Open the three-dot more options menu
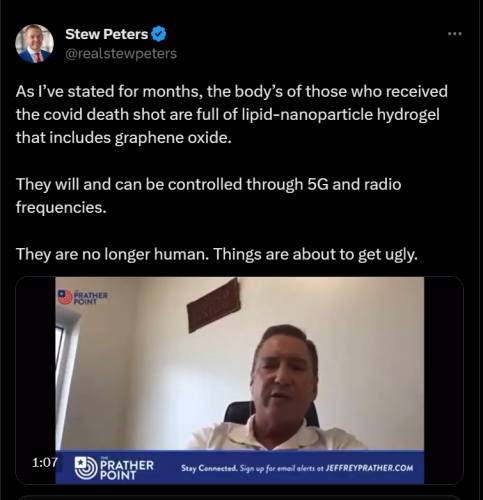 click(x=455, y=34)
